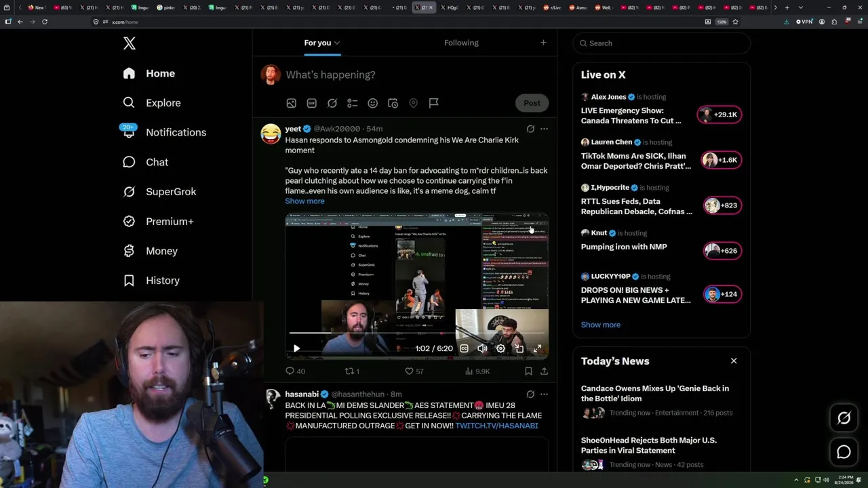The width and height of the screenshot is (868, 488).
Task: Open the more menu on yeet's post
Action: pyautogui.click(x=544, y=129)
